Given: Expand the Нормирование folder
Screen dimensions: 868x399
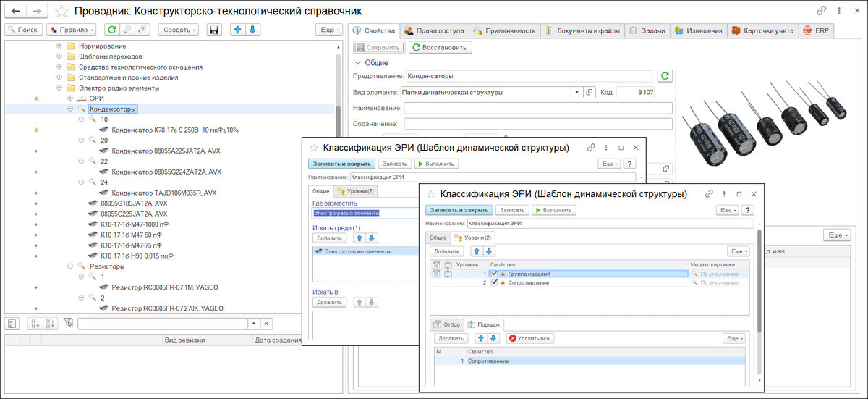Looking at the screenshot, I should 60,46.
